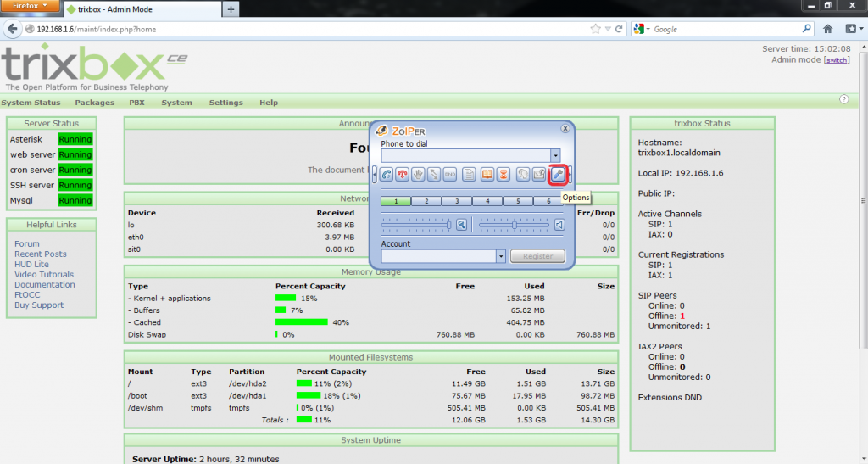Select line 2 in Zoiper
The image size is (868, 464).
coord(426,201)
